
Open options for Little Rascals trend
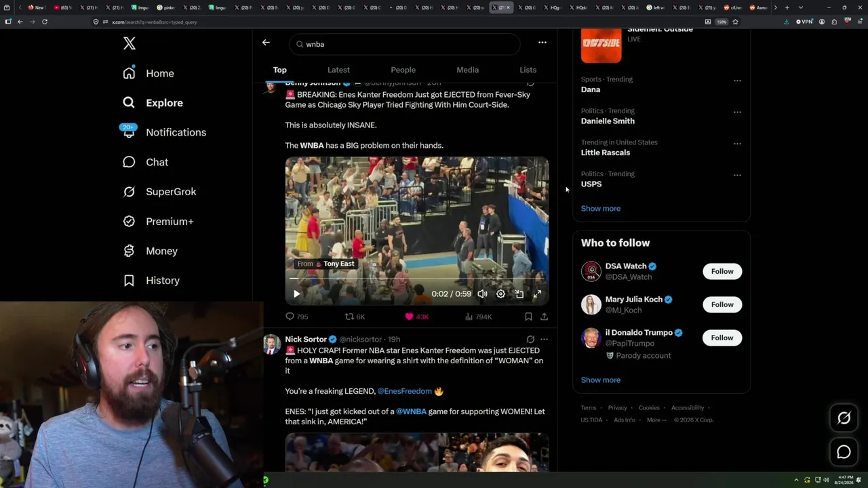pos(737,144)
